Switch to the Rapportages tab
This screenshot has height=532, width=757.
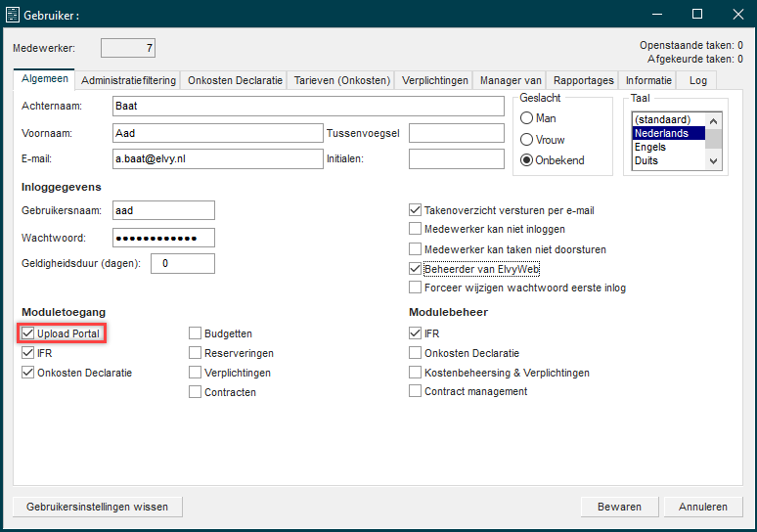pyautogui.click(x=584, y=80)
